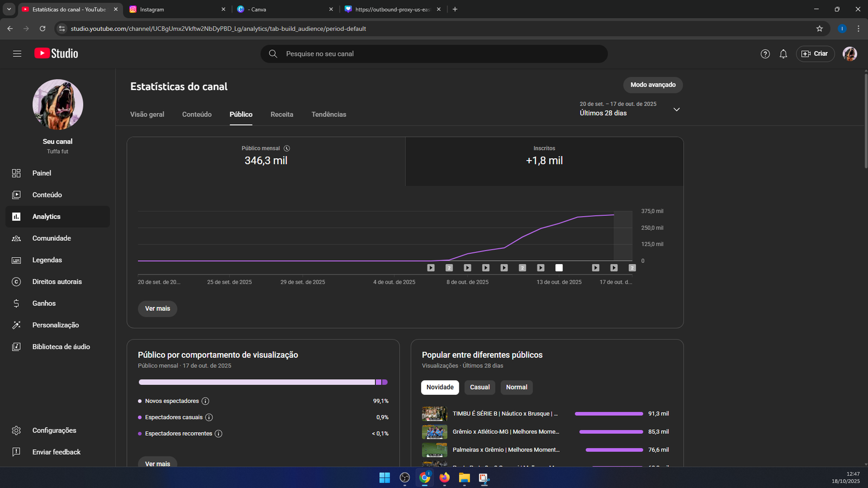Open Biblioteca de áudio from the sidebar
Image resolution: width=868 pixels, height=488 pixels.
(x=61, y=346)
